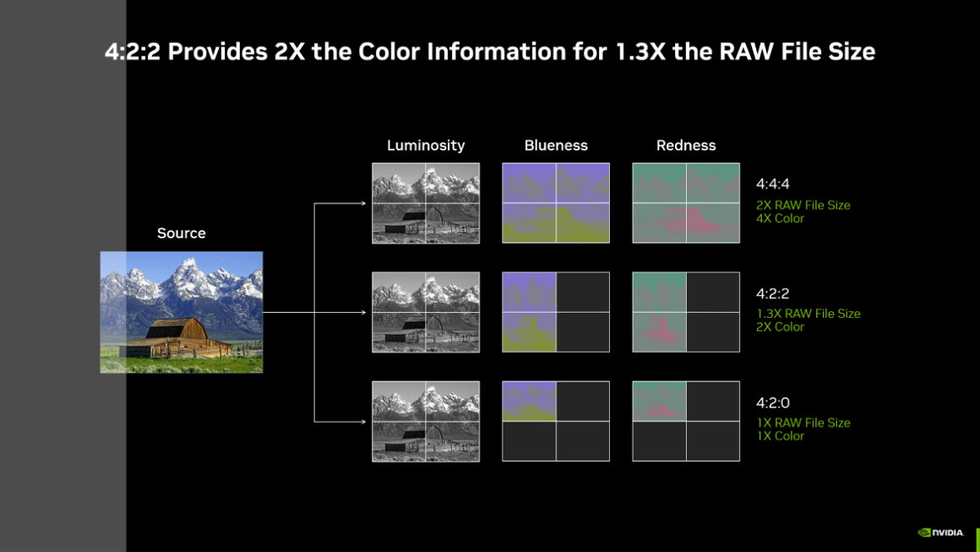This screenshot has height=552, width=980.
Task: Click the "Blueness" column heading
Action: pos(556,145)
